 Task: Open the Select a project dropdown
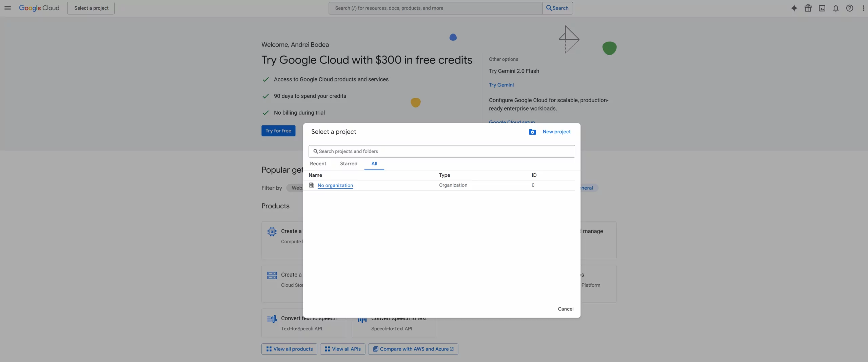[91, 8]
